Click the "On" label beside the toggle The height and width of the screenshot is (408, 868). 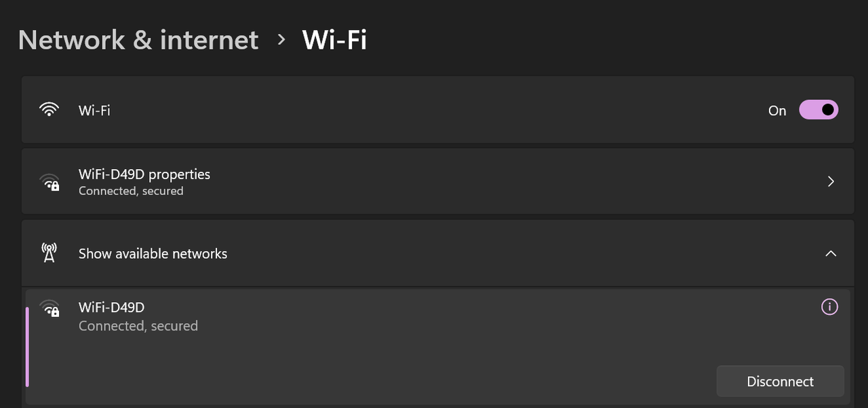pyautogui.click(x=777, y=111)
